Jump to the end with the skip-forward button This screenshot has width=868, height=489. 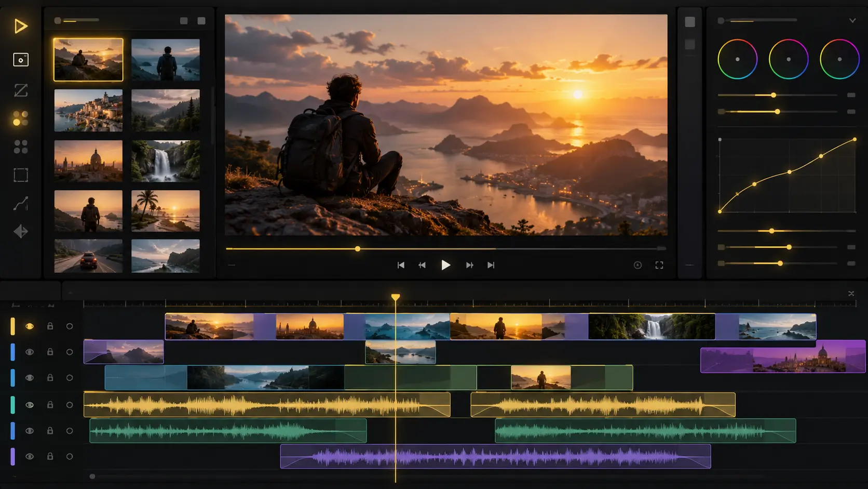(x=491, y=265)
